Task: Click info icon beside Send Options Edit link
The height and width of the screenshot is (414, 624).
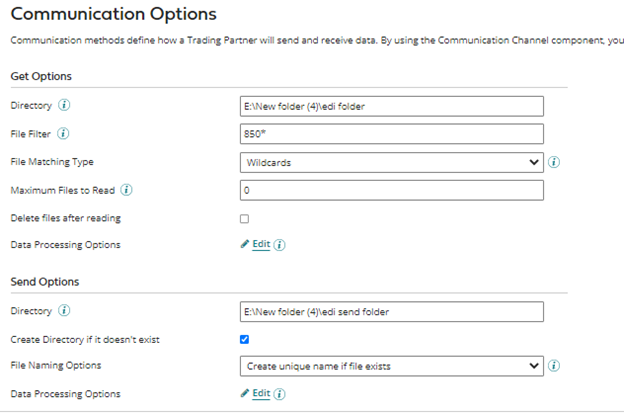Action: point(280,394)
